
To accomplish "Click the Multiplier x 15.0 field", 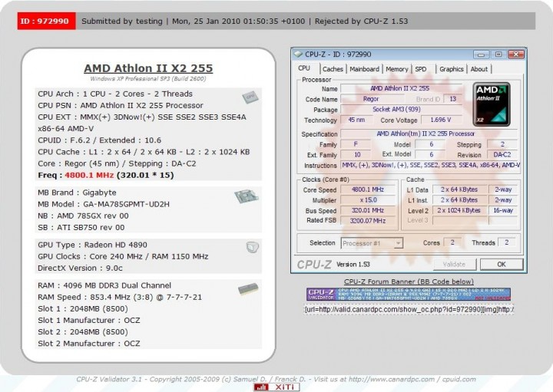I will tap(368, 200).
